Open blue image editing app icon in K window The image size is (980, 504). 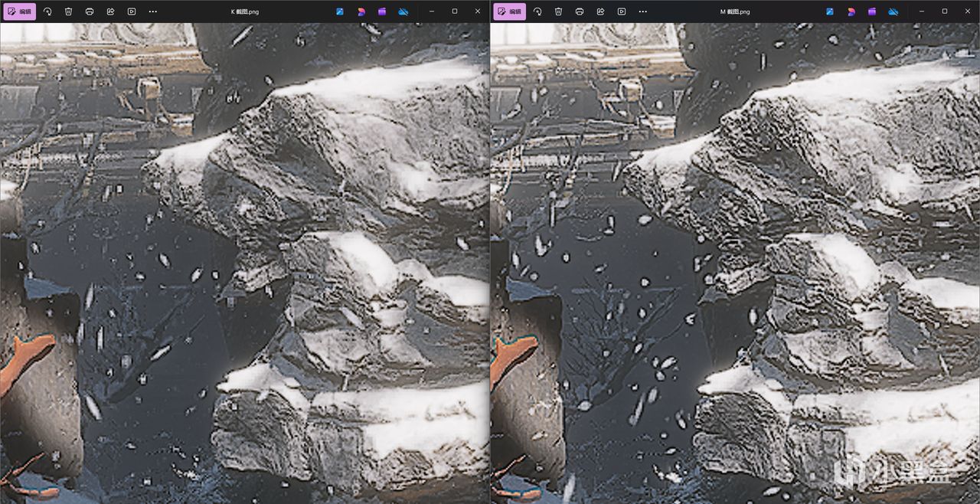click(340, 11)
